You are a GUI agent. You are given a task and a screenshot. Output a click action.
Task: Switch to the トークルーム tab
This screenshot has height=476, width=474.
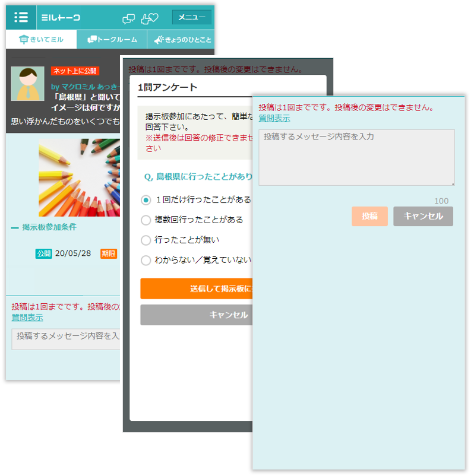click(112, 40)
